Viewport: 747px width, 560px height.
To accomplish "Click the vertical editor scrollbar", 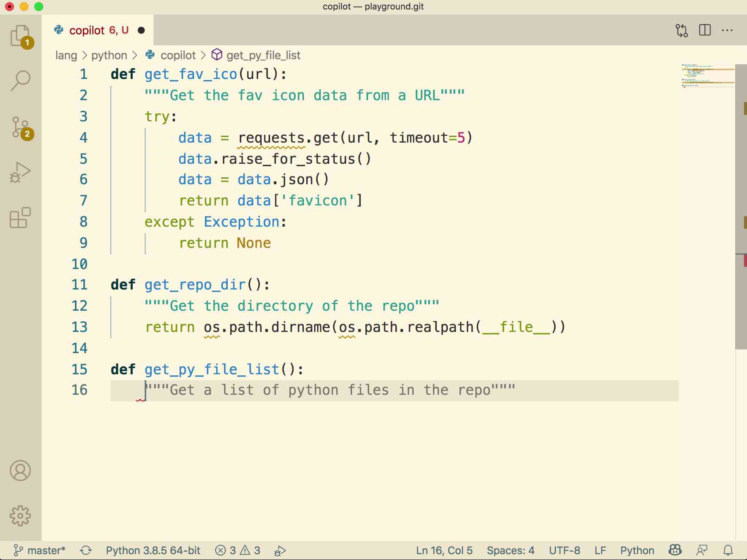I will click(741, 207).
